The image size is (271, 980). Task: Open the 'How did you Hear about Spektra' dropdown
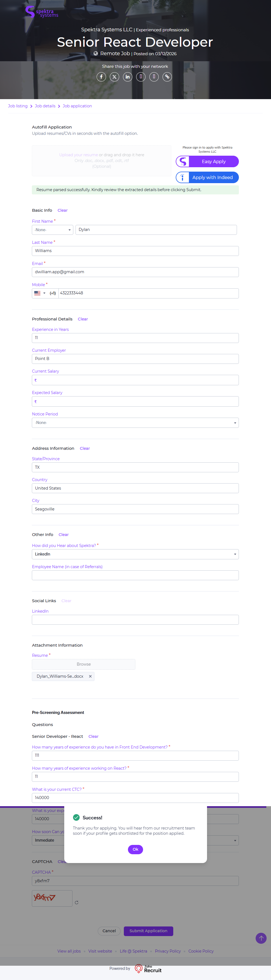tap(135, 554)
